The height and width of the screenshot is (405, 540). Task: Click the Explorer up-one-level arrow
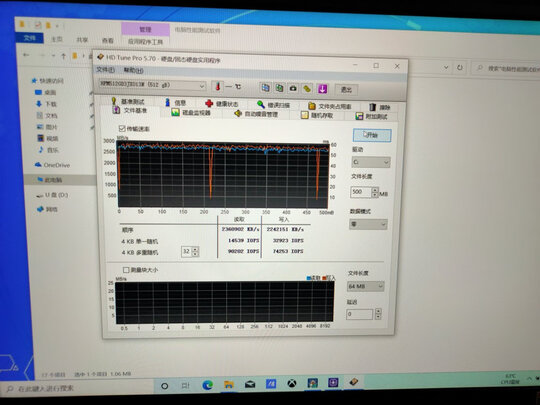63,56
